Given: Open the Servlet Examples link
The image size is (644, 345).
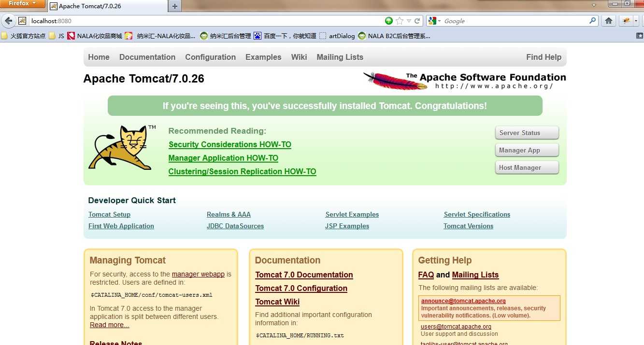Looking at the screenshot, I should tap(352, 214).
